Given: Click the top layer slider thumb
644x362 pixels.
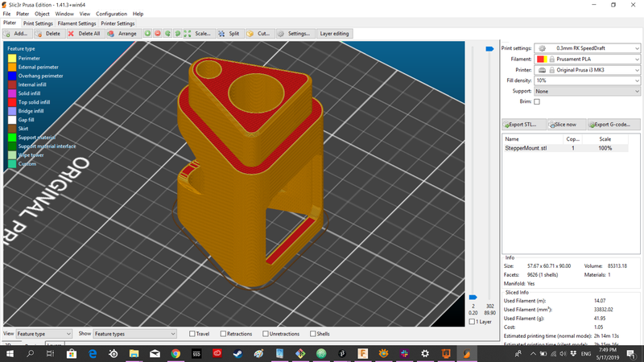Looking at the screenshot, I should 489,49.
